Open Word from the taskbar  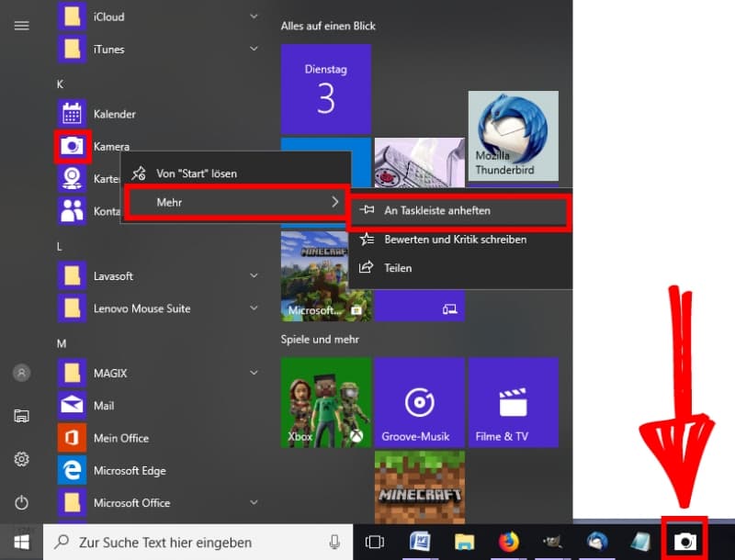tap(420, 543)
